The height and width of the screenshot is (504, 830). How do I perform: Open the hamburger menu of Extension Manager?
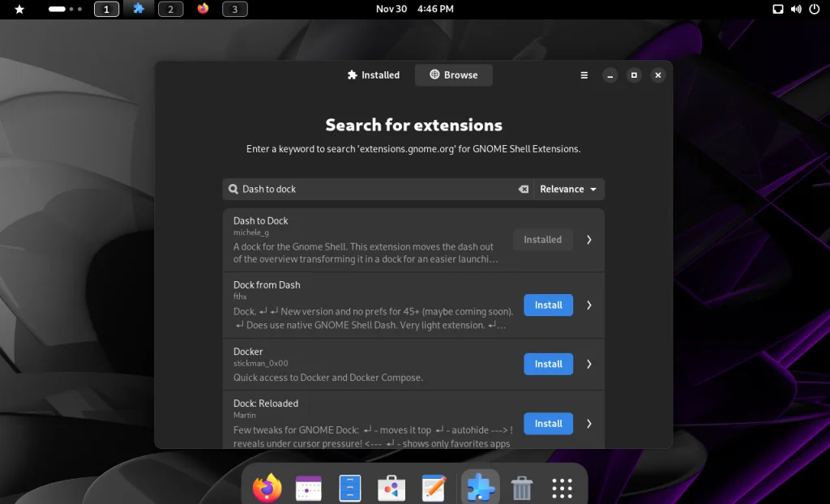[x=584, y=75]
